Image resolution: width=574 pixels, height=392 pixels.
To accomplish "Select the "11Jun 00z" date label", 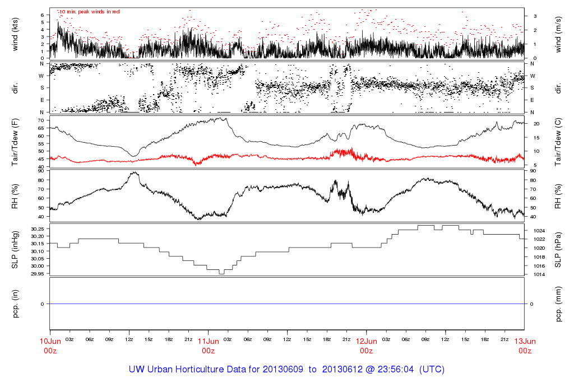I will 209,346.
